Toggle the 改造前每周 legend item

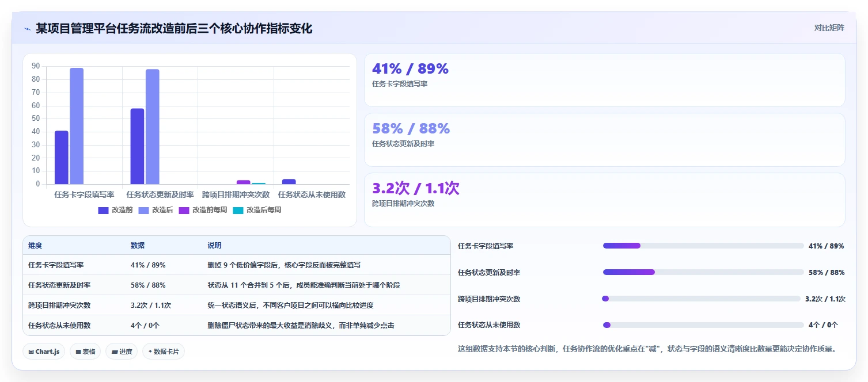point(203,210)
